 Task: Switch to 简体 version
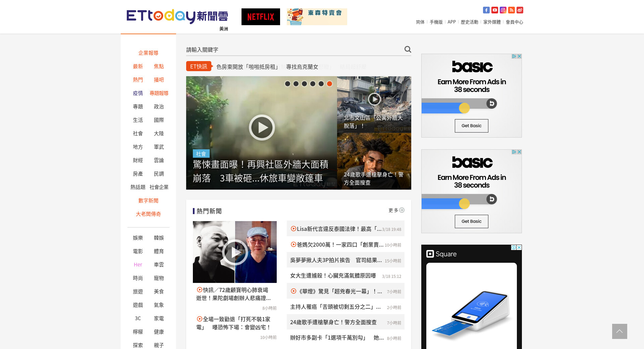pos(420,22)
